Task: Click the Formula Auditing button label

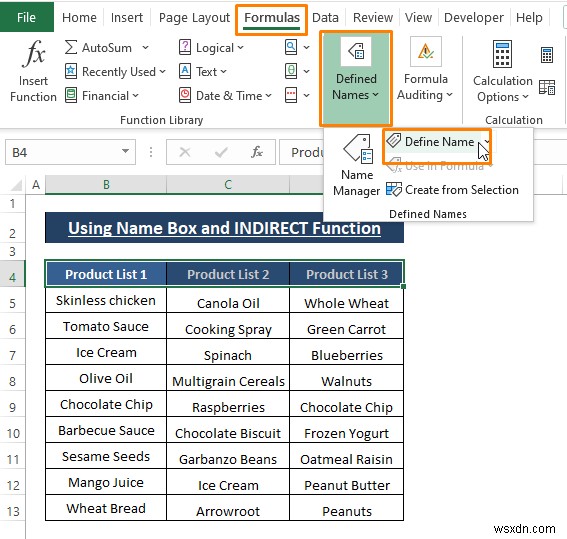Action: 425,87
